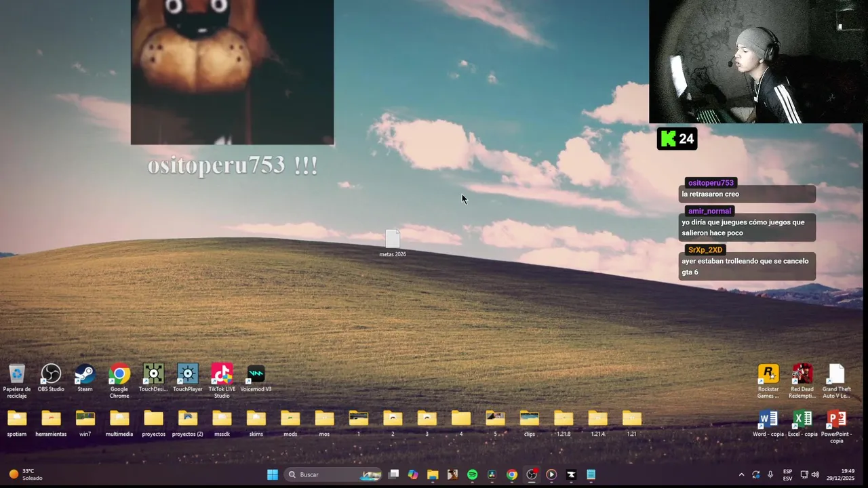Image resolution: width=868 pixels, height=488 pixels.
Task: Select the folder named 1
Action: 359,424
